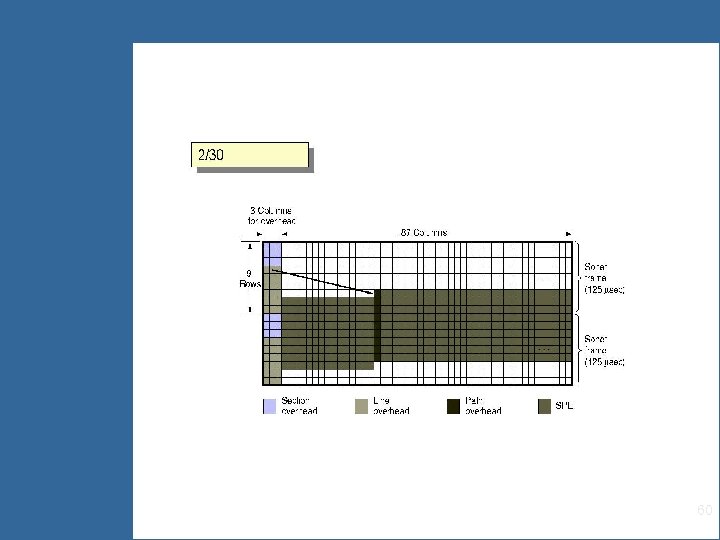Click the yellow 2/30 title box
The width and height of the screenshot is (720, 540).
point(250,155)
